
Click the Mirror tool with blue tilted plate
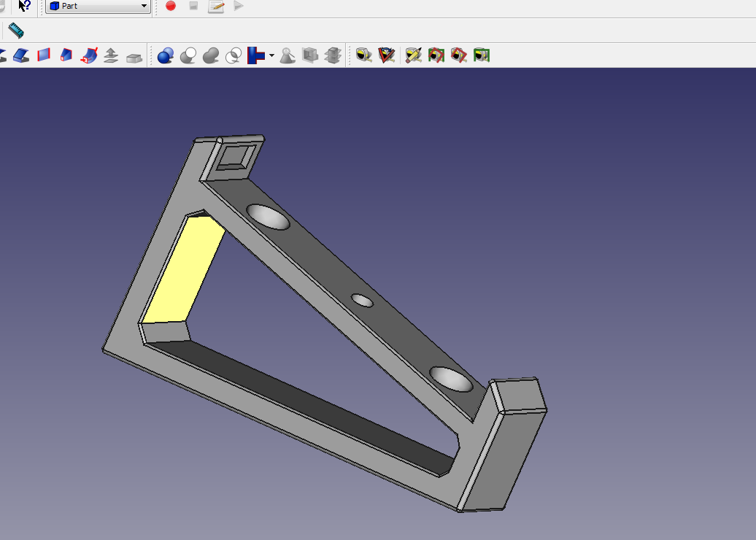[x=21, y=55]
